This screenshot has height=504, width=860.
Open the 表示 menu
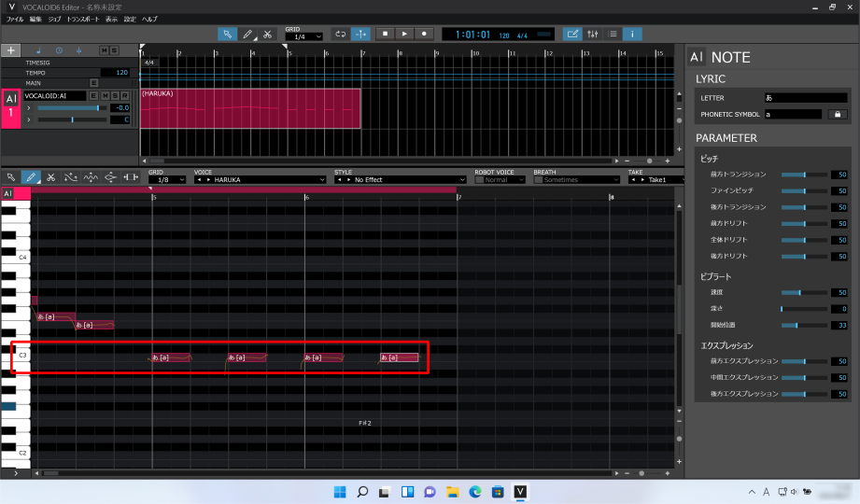click(112, 20)
